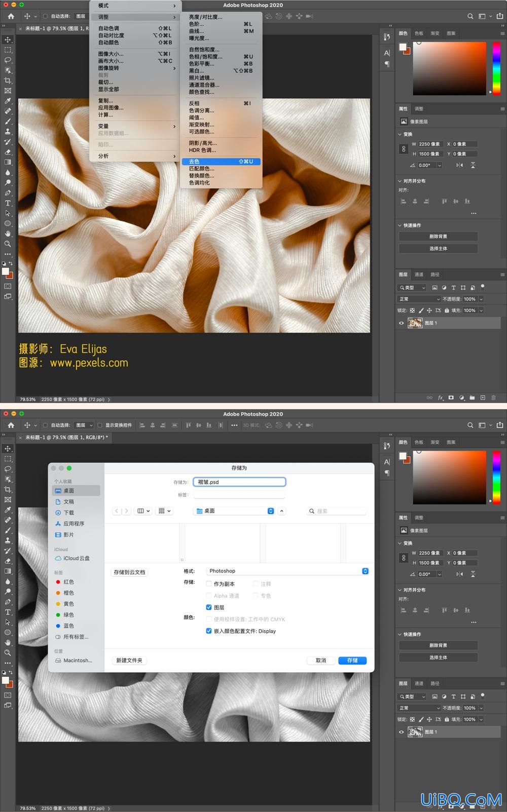Toggle the width-height link icon in lower Properties panel

pyautogui.click(x=404, y=558)
